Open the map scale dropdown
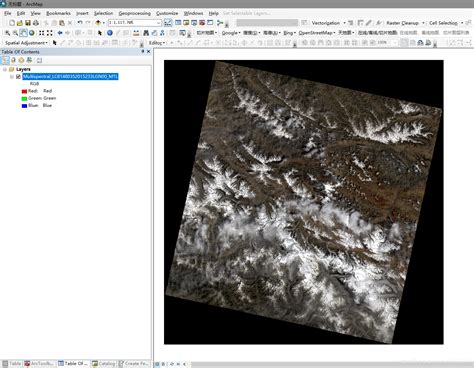Image resolution: width=474 pixels, height=368 pixels. (x=158, y=23)
